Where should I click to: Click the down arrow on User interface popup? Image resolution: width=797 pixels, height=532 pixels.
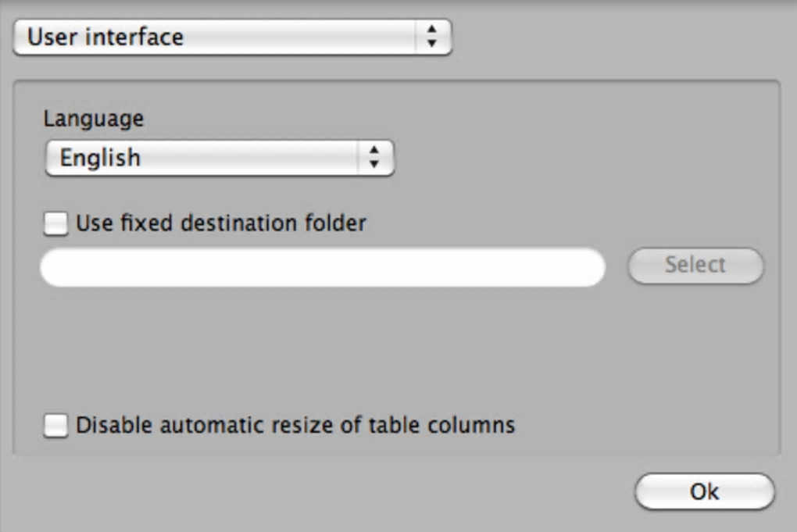coord(431,45)
